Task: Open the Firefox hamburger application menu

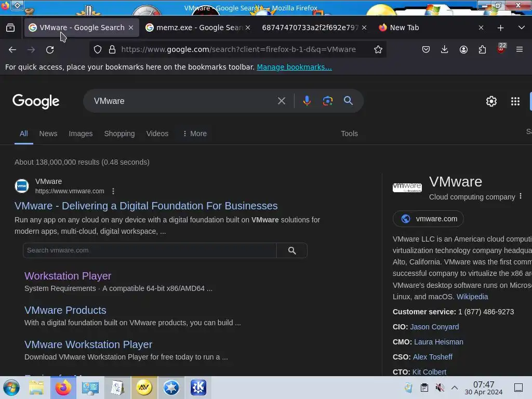Action: 520,49
